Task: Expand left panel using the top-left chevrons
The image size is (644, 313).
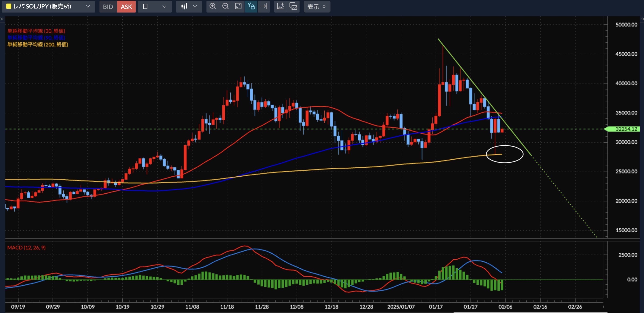Action: coord(2,19)
